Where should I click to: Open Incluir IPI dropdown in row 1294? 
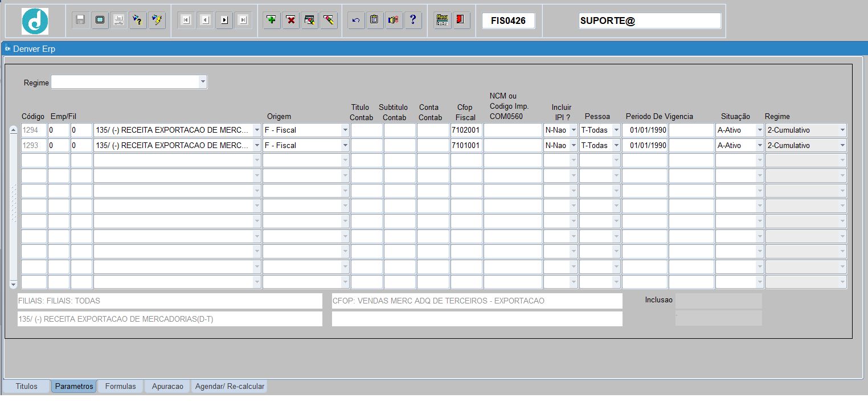click(x=573, y=130)
